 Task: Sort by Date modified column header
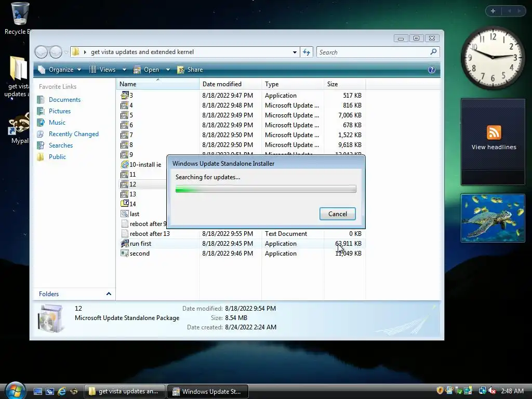tap(230, 84)
